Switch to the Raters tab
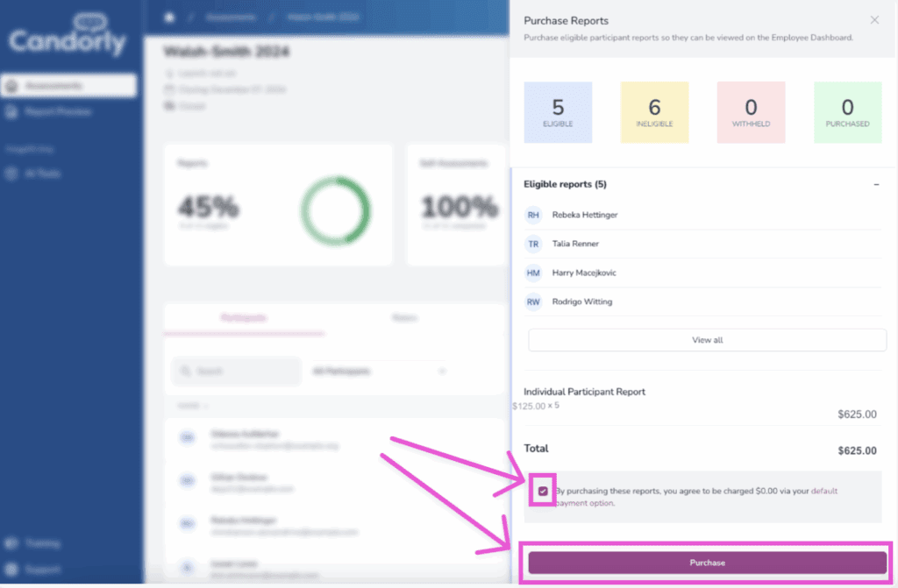The image size is (898, 588). click(x=404, y=318)
